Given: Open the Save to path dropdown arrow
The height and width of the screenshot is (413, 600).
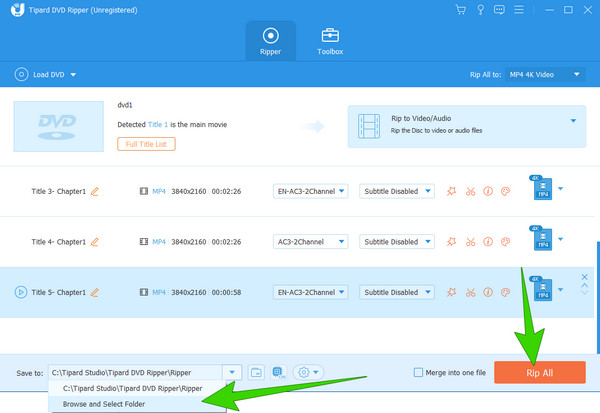Looking at the screenshot, I should point(232,372).
